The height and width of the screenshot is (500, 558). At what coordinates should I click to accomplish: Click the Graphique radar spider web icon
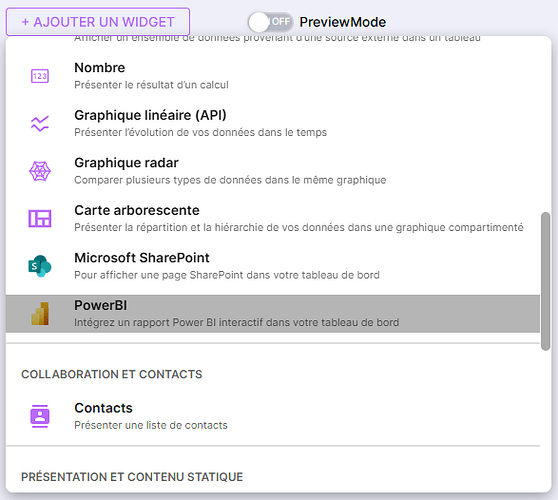pos(40,171)
